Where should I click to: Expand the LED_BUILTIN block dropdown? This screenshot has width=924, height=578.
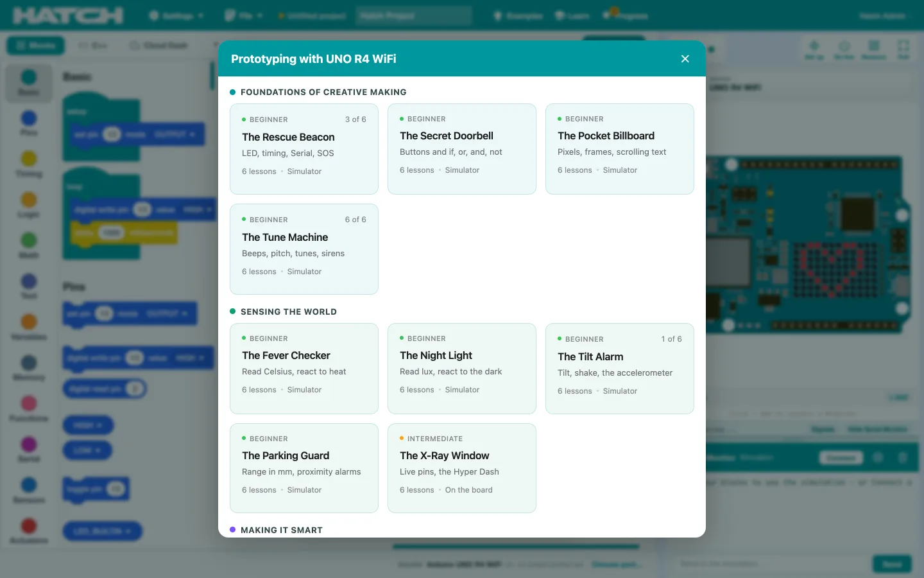(x=102, y=531)
